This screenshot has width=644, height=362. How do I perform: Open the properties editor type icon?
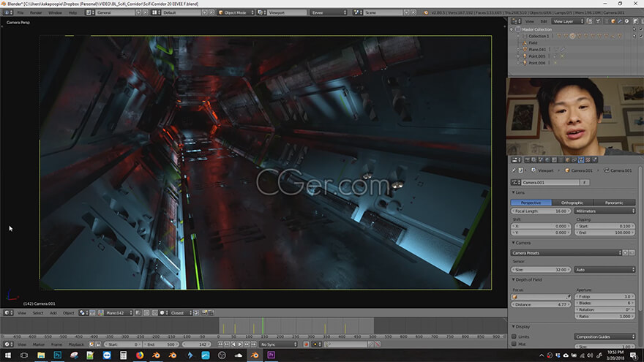tap(516, 160)
